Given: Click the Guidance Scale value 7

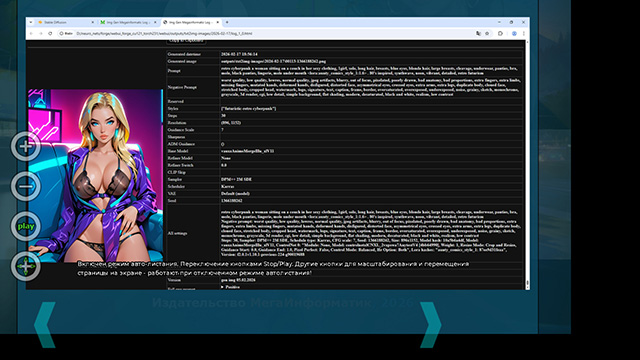Looking at the screenshot, I should pos(222,130).
